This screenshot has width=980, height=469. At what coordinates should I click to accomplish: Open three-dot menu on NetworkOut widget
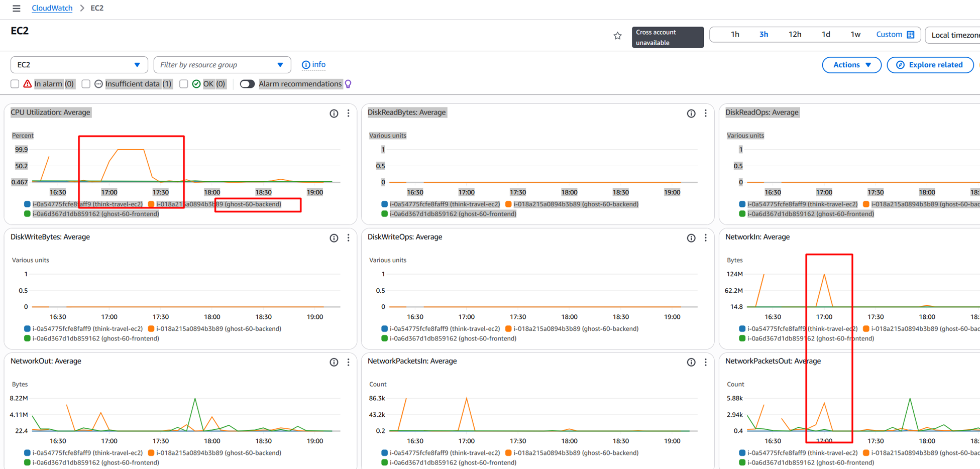[x=348, y=362]
